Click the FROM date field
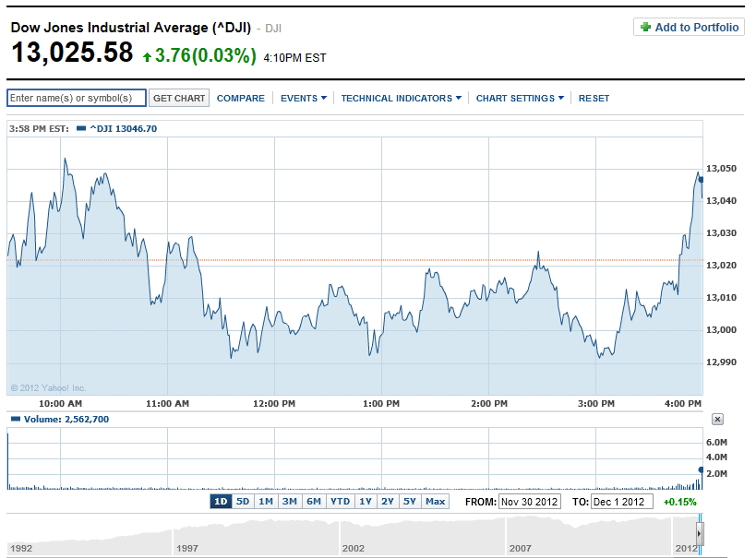This screenshot has height=558, width=756. (529, 502)
